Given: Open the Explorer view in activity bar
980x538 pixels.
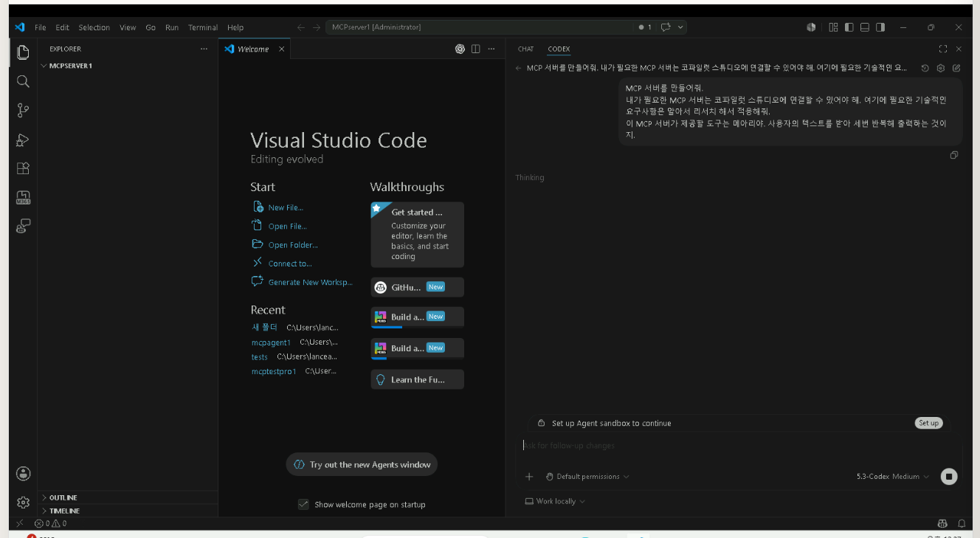Looking at the screenshot, I should (x=23, y=52).
